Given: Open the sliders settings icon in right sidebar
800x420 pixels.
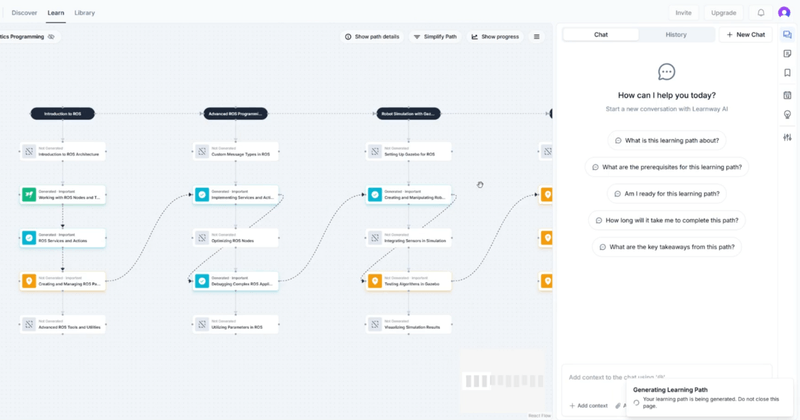Looking at the screenshot, I should pos(787,137).
